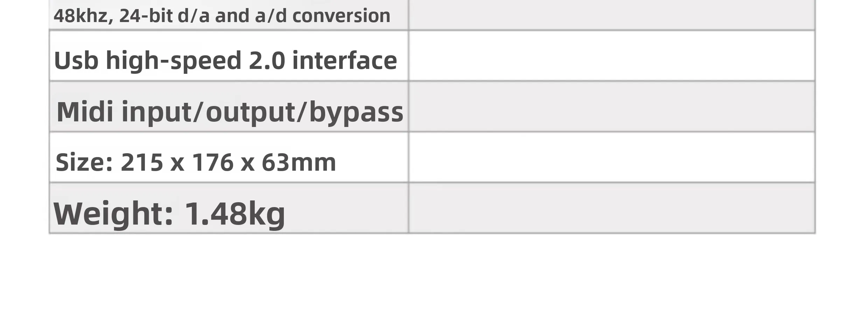This screenshot has height=333, width=868.
Task: Click the "1.48kg" weight value
Action: click(234, 213)
